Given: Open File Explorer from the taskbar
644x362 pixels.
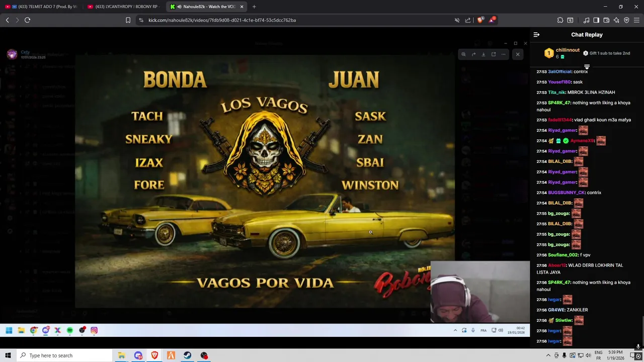Looking at the screenshot, I should [x=121, y=355].
